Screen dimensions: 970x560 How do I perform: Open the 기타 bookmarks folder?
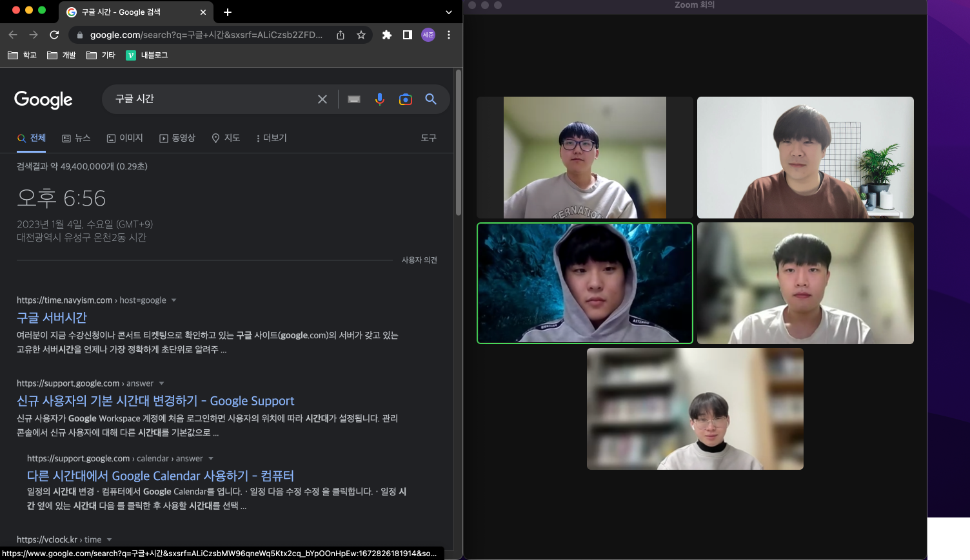point(101,55)
